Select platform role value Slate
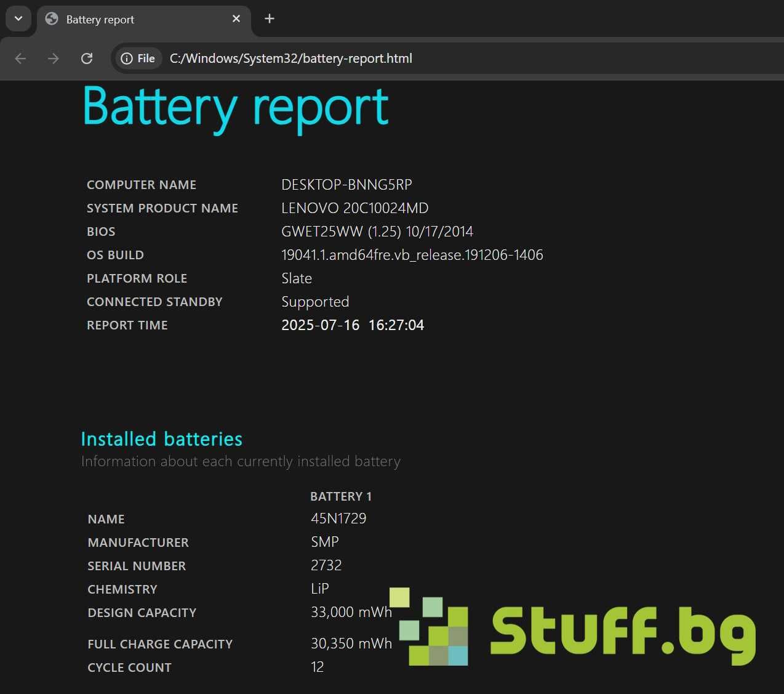Screen dimensions: 784x694 point(297,278)
